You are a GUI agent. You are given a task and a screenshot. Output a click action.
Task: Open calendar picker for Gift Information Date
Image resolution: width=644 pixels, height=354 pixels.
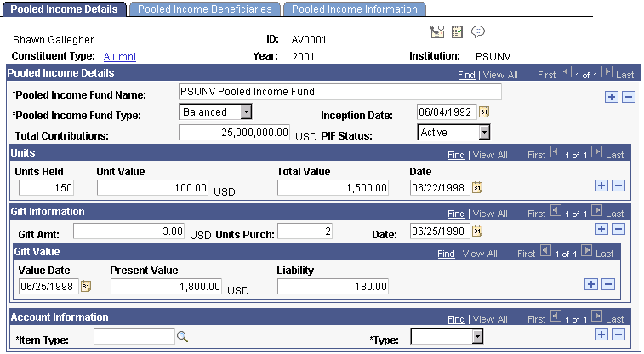pyautogui.click(x=477, y=231)
